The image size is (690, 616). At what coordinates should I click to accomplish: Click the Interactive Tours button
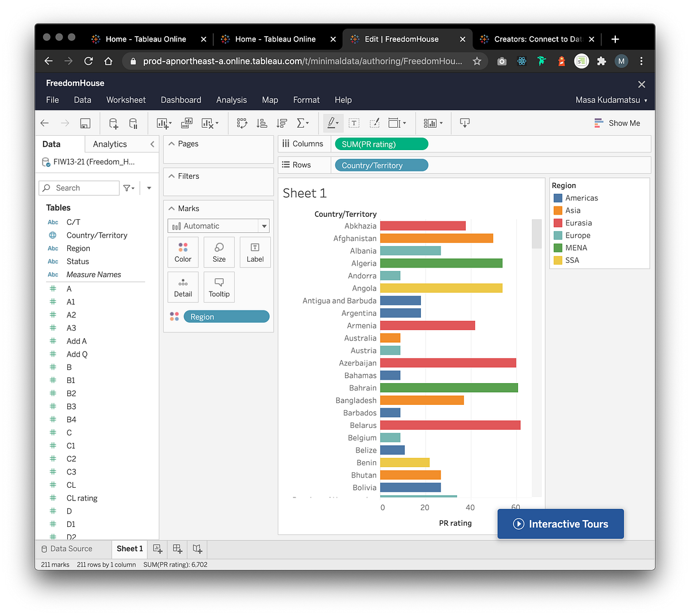[x=560, y=523]
